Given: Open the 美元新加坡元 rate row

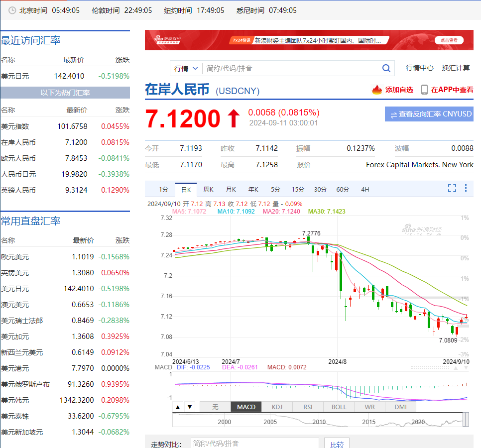Looking at the screenshot, I should click(65, 432).
